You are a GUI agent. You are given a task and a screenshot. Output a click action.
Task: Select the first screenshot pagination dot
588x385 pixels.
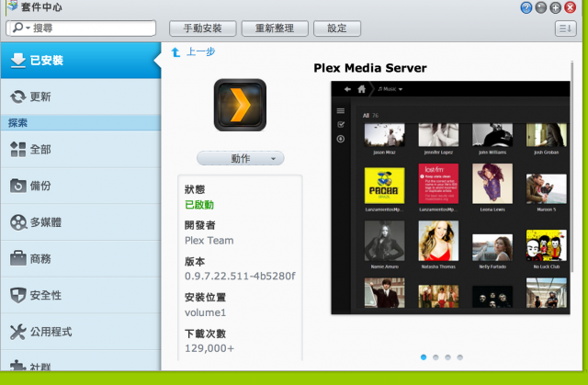(424, 357)
